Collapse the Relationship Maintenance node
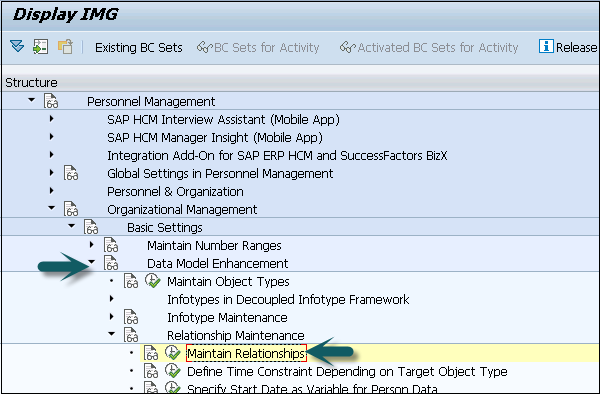This screenshot has width=600, height=394. point(111,334)
